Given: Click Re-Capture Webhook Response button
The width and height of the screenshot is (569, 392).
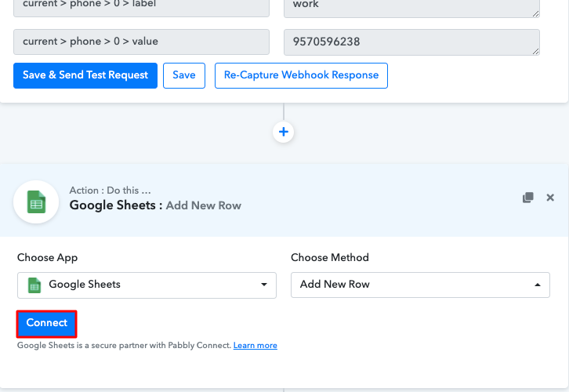Looking at the screenshot, I should [301, 75].
